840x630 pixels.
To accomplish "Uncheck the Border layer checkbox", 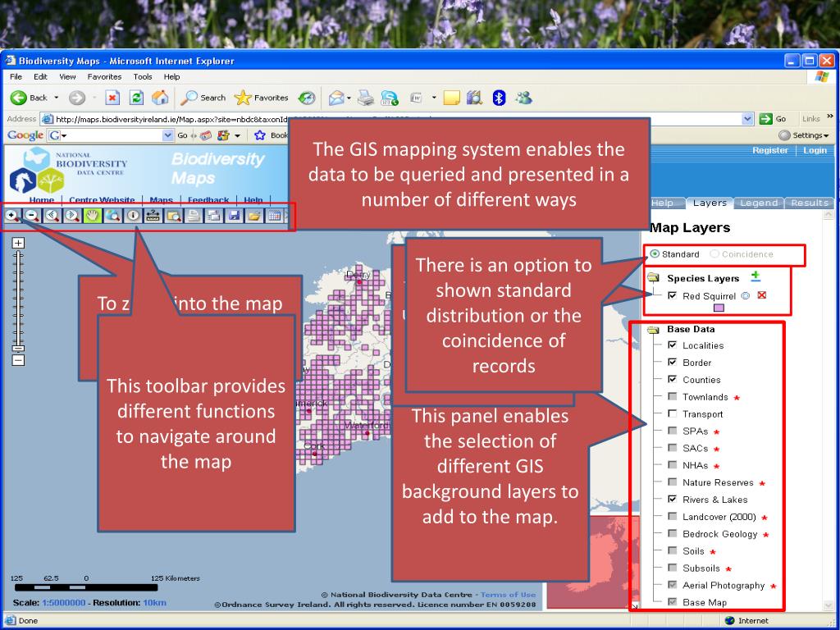I will pyautogui.click(x=673, y=362).
